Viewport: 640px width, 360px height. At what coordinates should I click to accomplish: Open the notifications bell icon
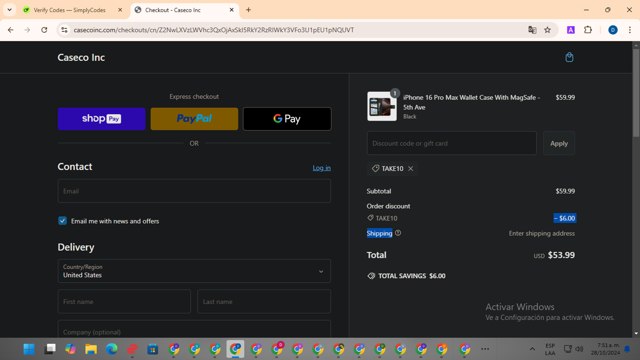point(627,349)
